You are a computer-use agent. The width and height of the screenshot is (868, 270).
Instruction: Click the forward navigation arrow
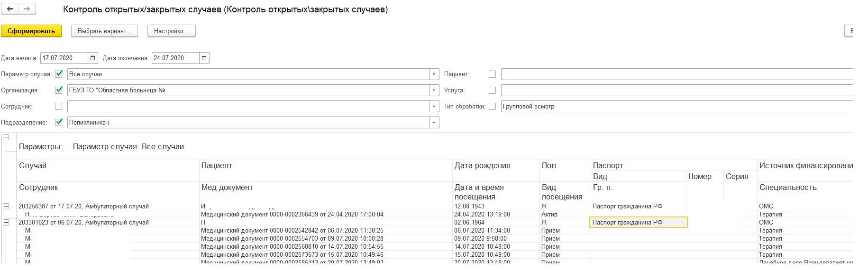click(27, 9)
